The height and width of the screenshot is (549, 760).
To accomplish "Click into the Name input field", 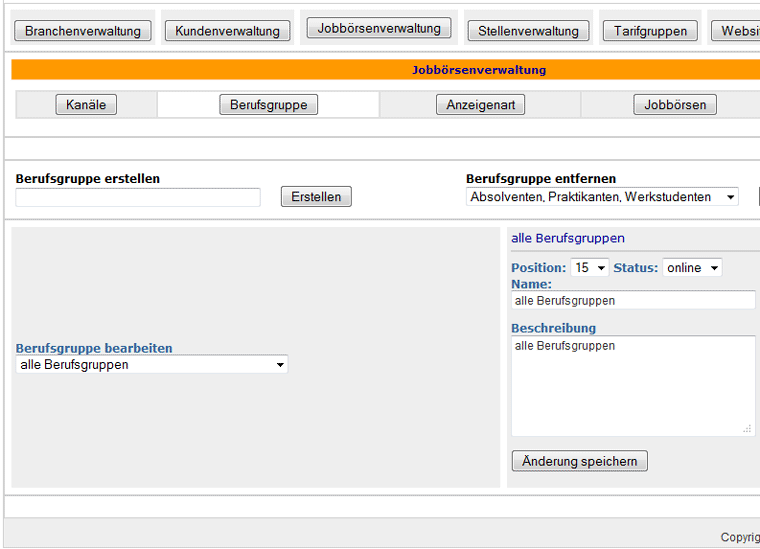I will [x=633, y=300].
